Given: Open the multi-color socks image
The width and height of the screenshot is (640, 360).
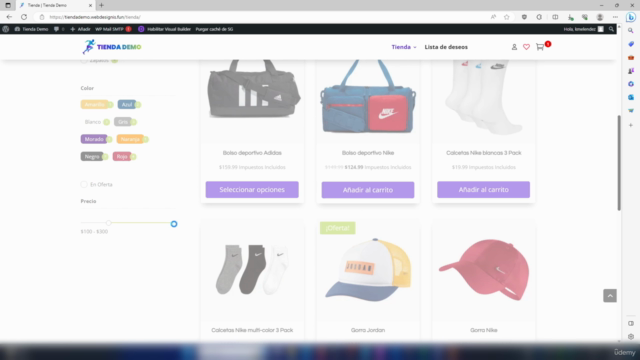Looking at the screenshot, I should [x=252, y=270].
